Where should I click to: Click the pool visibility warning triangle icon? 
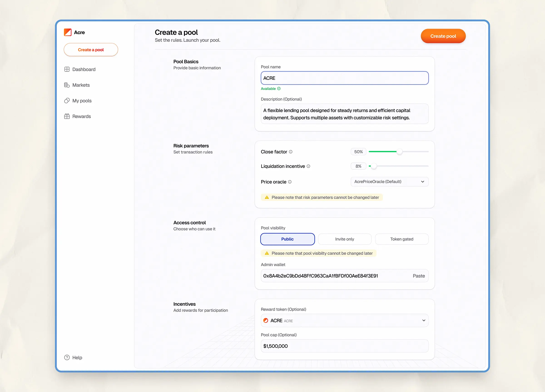coord(267,253)
